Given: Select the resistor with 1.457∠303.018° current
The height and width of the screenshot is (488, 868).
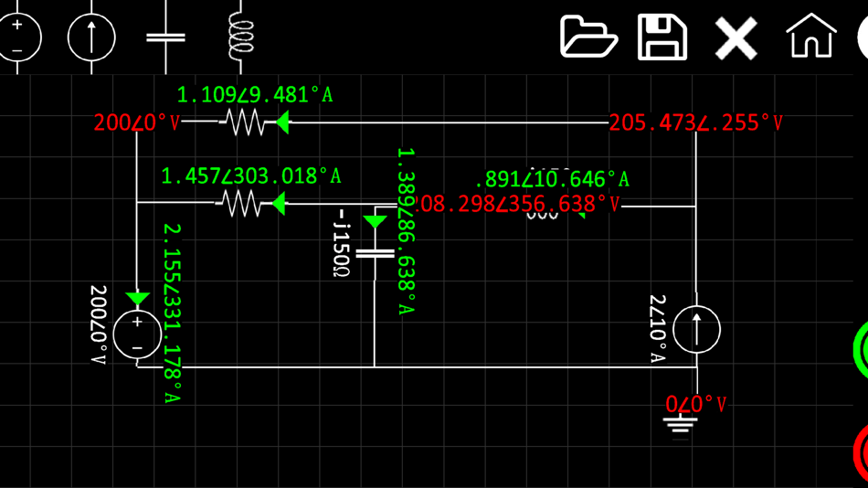Looking at the screenshot, I should click(x=239, y=203).
